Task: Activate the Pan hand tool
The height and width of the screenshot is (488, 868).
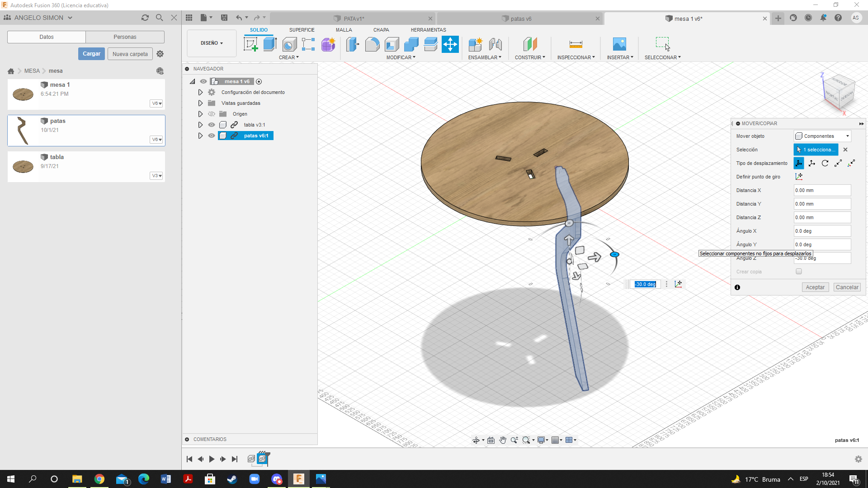Action: [503, 440]
